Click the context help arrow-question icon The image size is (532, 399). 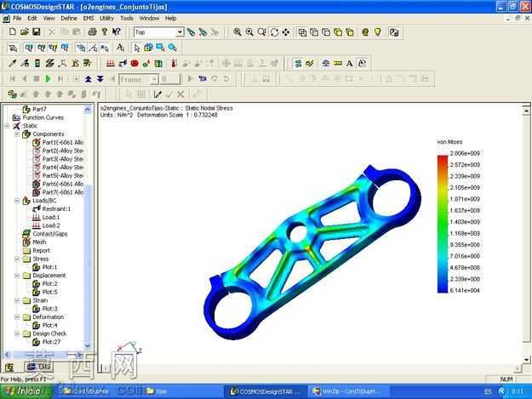click(x=116, y=31)
